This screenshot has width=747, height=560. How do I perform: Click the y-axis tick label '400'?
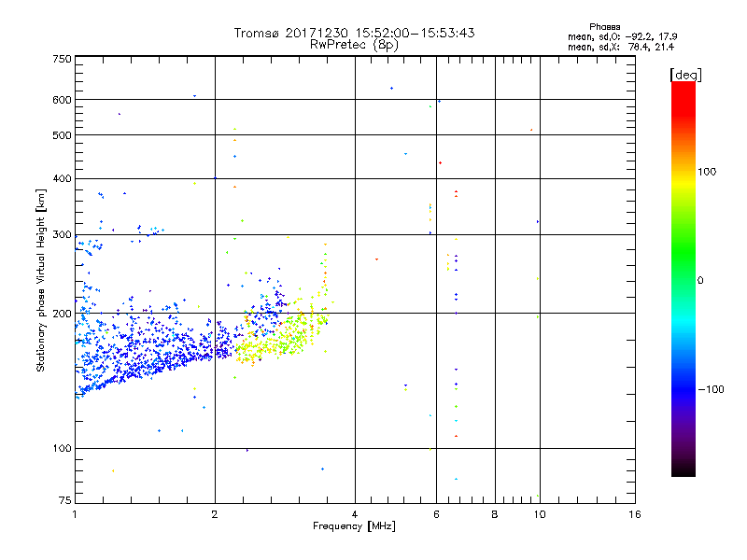pyautogui.click(x=63, y=178)
